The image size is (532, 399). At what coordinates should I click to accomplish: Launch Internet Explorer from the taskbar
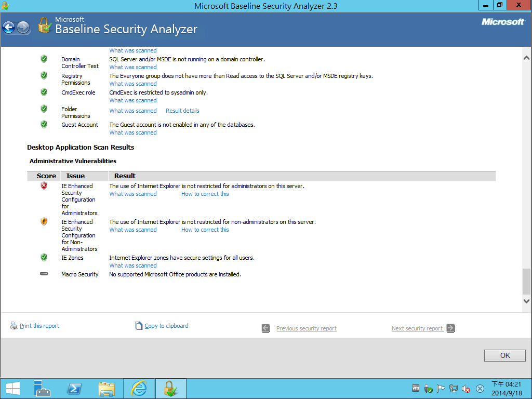[x=139, y=389]
